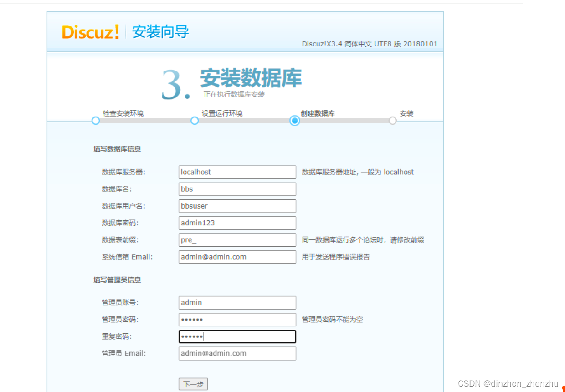The image size is (565, 392).
Task: Click the 管理员 Email: label
Action: pyautogui.click(x=124, y=353)
